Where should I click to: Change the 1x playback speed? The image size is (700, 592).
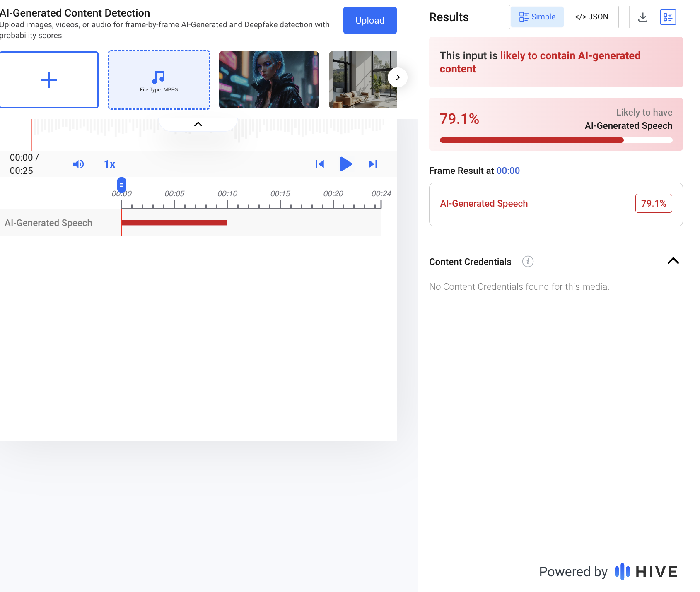tap(109, 164)
